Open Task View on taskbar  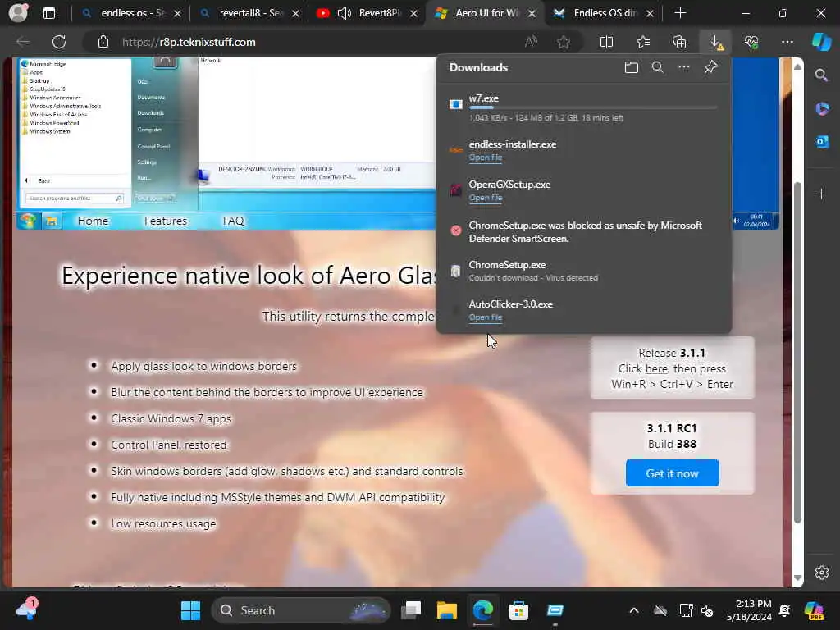pos(412,610)
